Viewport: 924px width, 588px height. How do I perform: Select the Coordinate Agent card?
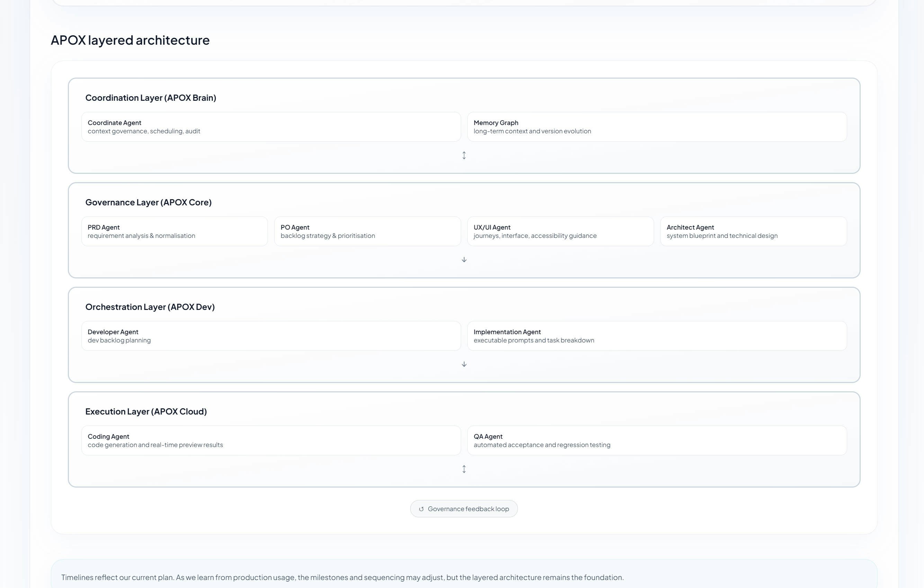(x=270, y=127)
